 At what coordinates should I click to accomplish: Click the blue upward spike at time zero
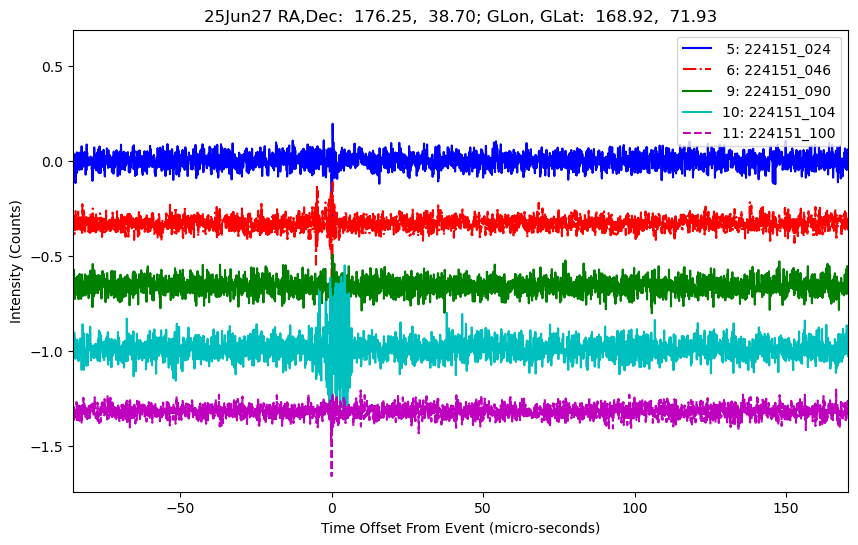point(332,136)
